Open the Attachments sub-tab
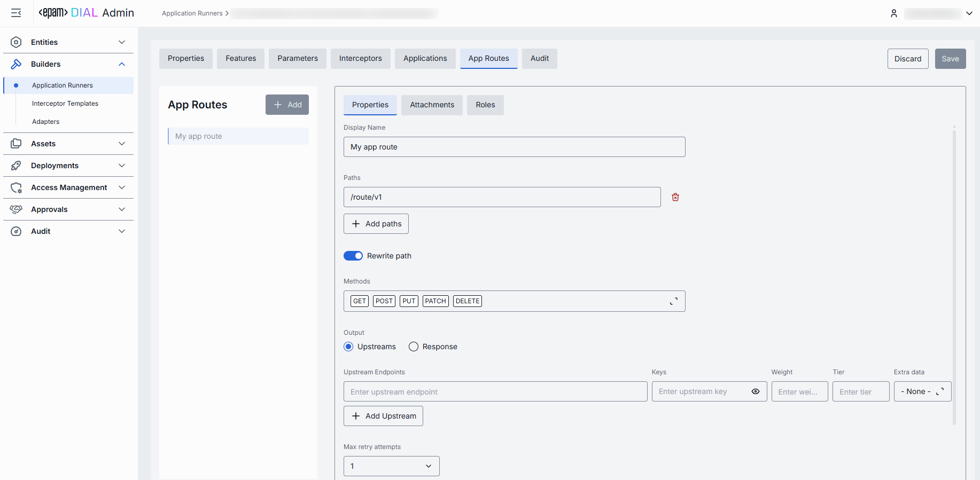The height and width of the screenshot is (480, 980). tap(432, 105)
